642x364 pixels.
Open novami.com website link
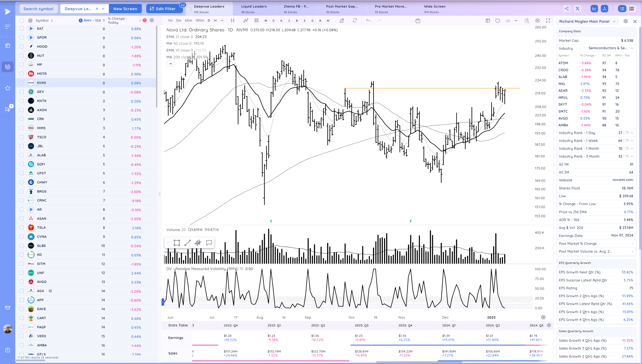(x=623, y=180)
